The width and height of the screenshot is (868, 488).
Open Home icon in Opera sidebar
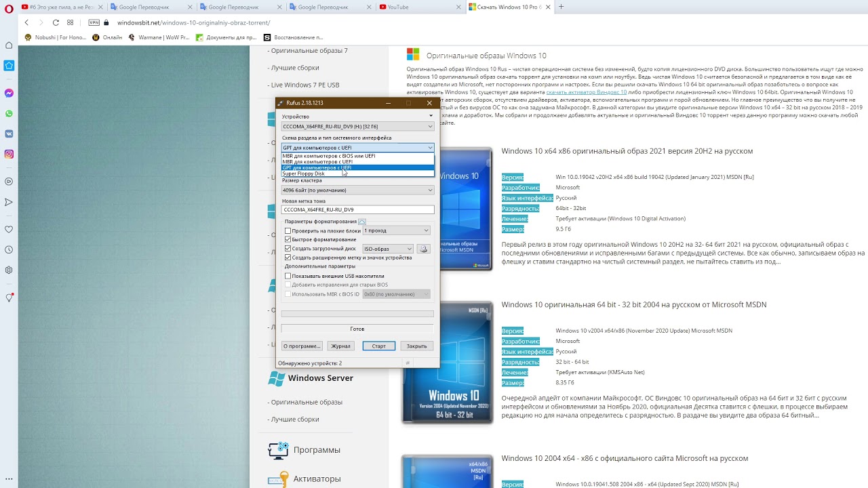pyautogui.click(x=9, y=45)
